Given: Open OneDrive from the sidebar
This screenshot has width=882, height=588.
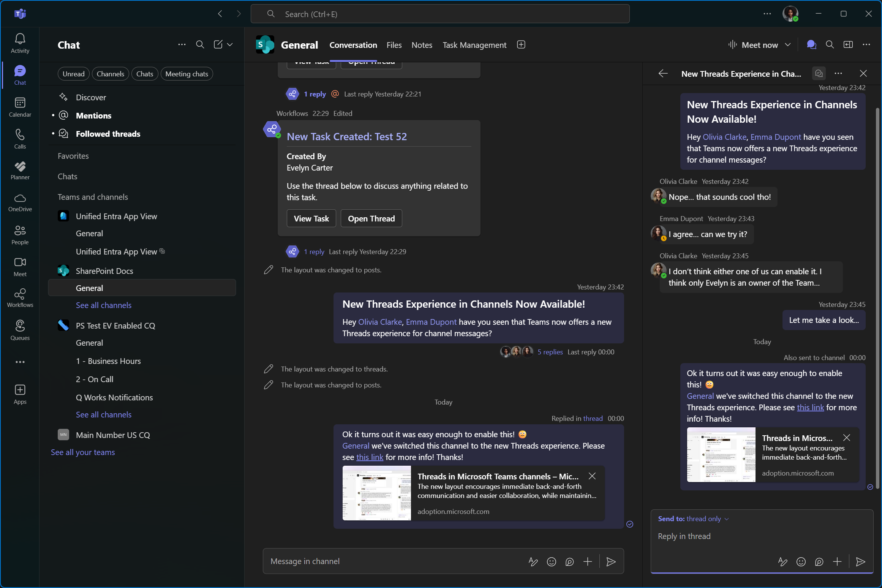Looking at the screenshot, I should click(20, 202).
